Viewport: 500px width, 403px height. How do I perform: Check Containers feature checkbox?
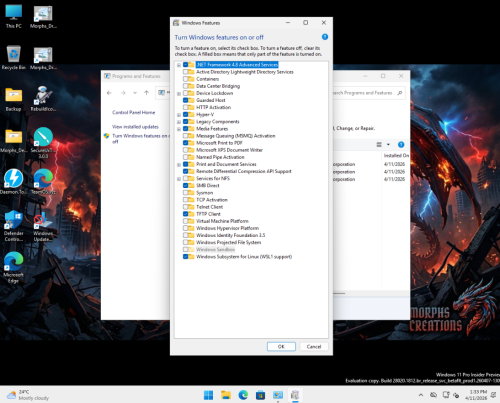(186, 79)
